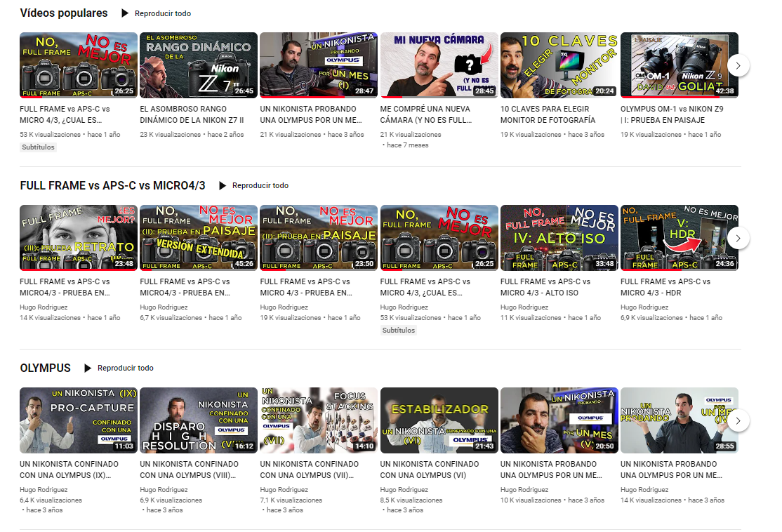Open the PRUEBA RETRATO 23:48 thumbnail

point(79,238)
